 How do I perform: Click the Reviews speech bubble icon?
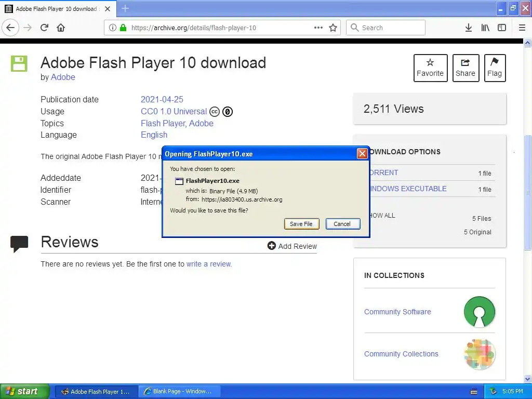point(19,244)
